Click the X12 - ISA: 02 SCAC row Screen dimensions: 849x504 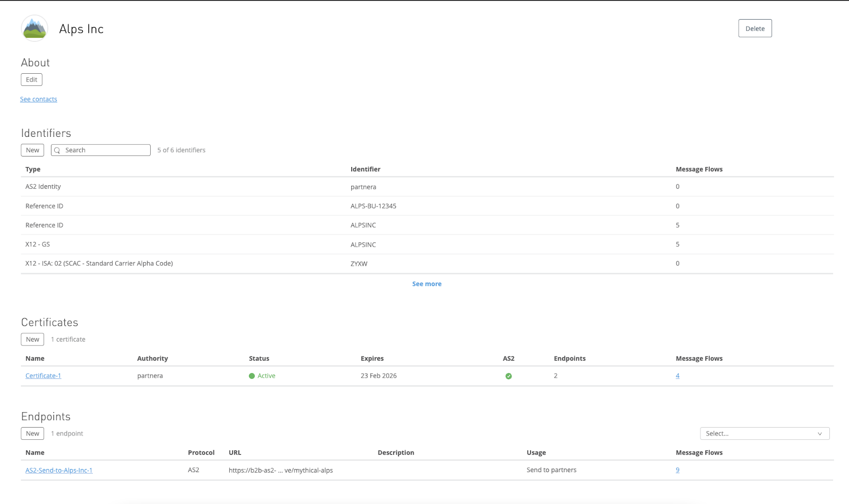427,264
